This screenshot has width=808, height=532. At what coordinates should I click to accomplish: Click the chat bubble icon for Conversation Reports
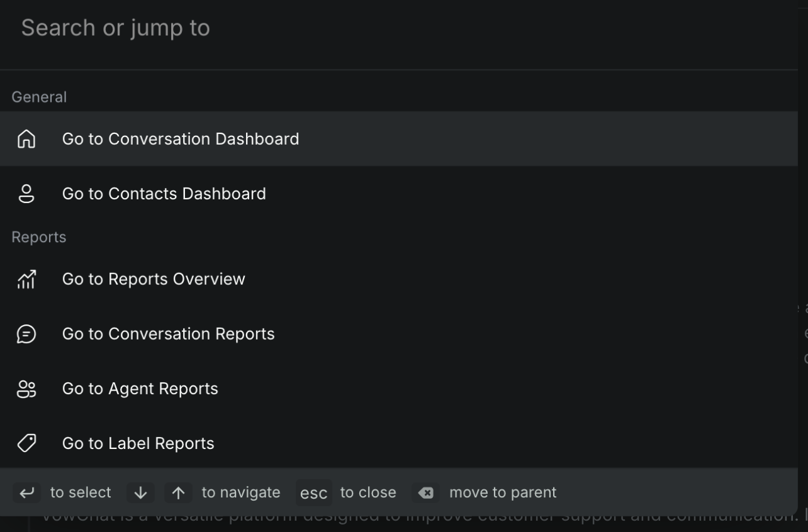[x=26, y=334]
